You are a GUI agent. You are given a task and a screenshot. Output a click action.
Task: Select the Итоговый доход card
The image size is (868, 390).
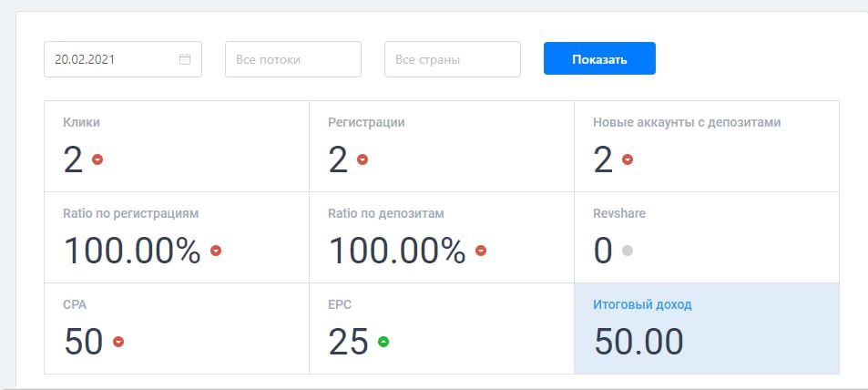[707, 329]
